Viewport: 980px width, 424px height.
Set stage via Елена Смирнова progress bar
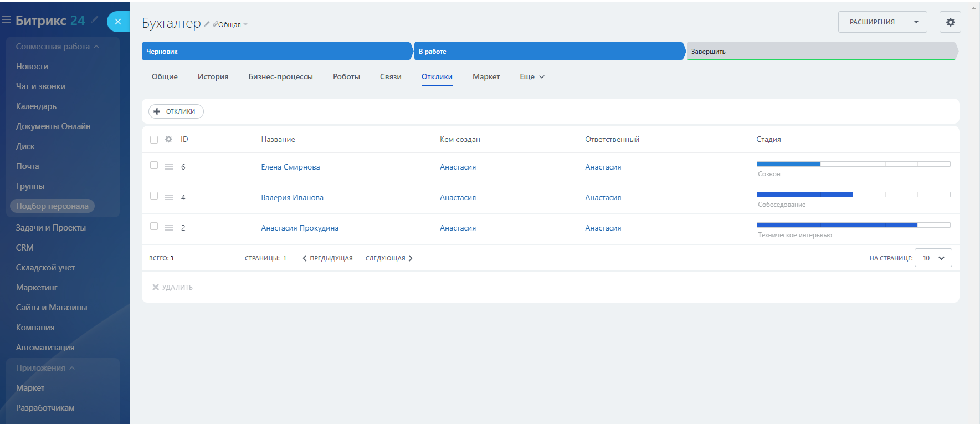click(x=853, y=164)
